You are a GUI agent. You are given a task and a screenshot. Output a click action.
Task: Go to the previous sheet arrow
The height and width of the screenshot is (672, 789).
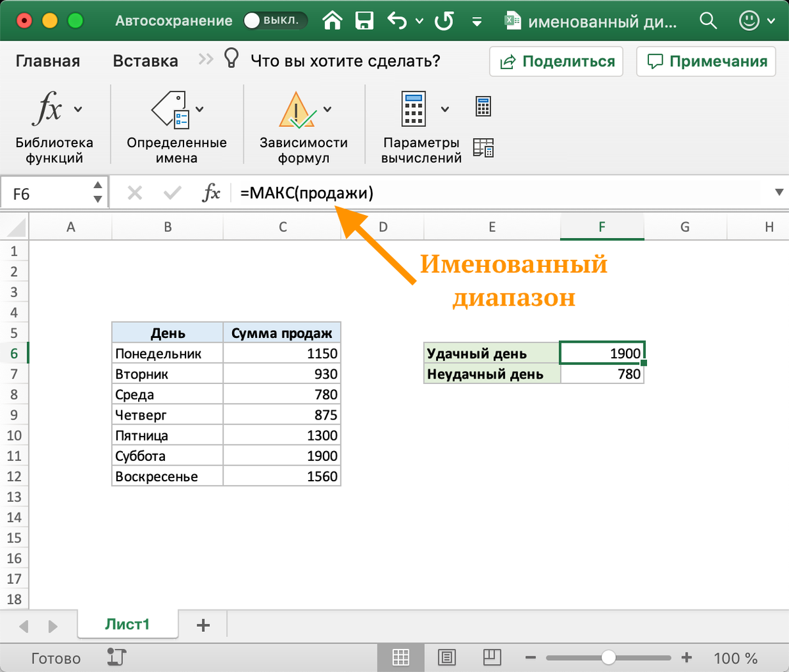[x=24, y=626]
